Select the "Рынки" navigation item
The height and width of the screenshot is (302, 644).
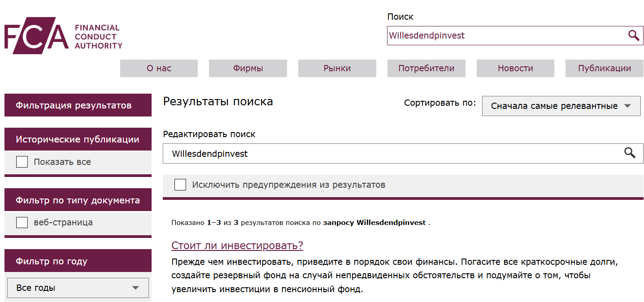pyautogui.click(x=337, y=68)
